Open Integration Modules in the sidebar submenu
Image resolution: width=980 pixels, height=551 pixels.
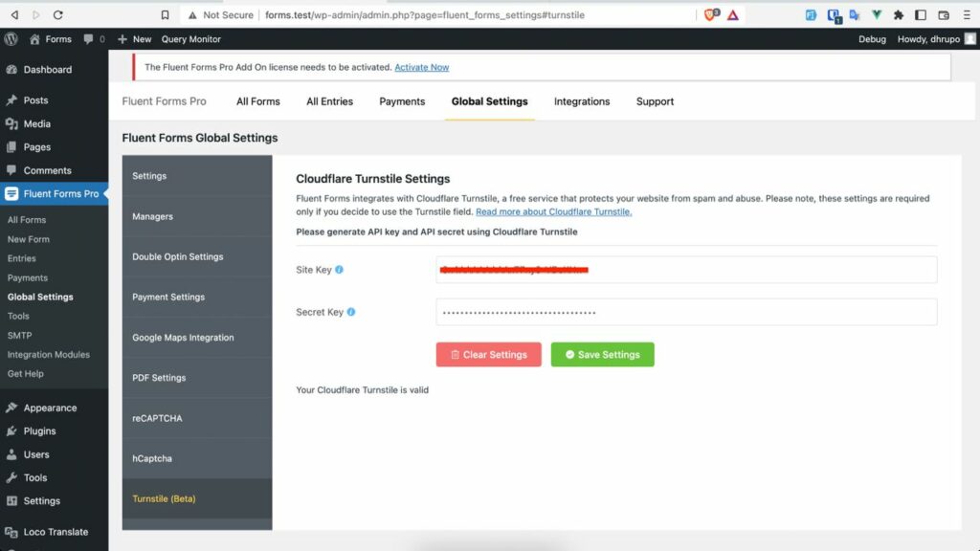click(x=49, y=354)
